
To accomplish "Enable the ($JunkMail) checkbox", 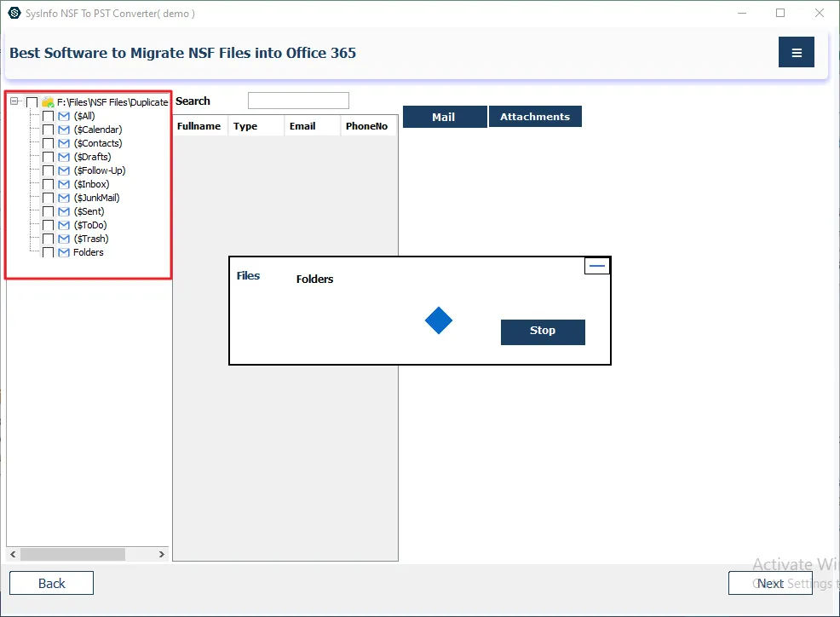I will pyautogui.click(x=48, y=198).
